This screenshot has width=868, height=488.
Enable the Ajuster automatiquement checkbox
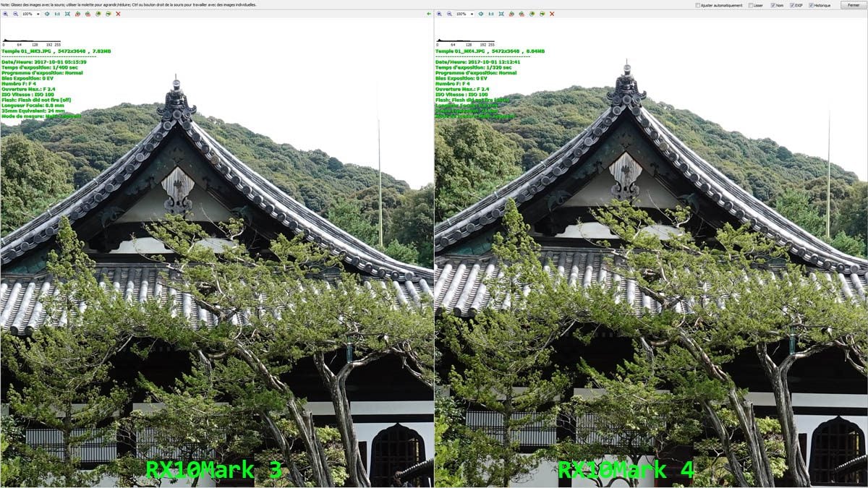tap(698, 5)
